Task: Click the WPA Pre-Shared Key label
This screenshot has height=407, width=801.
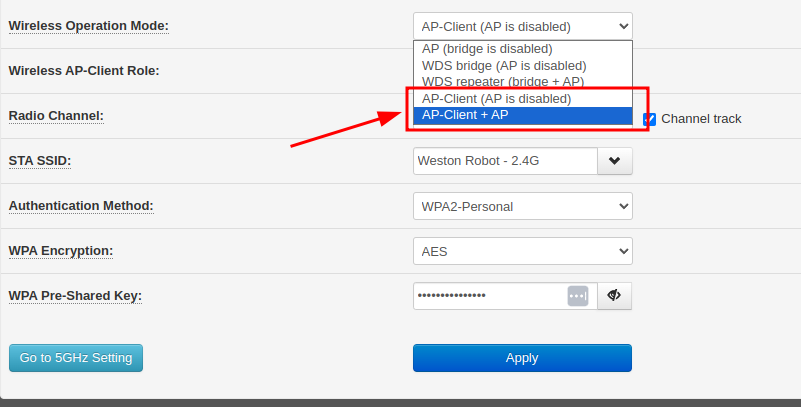Action: point(75,296)
